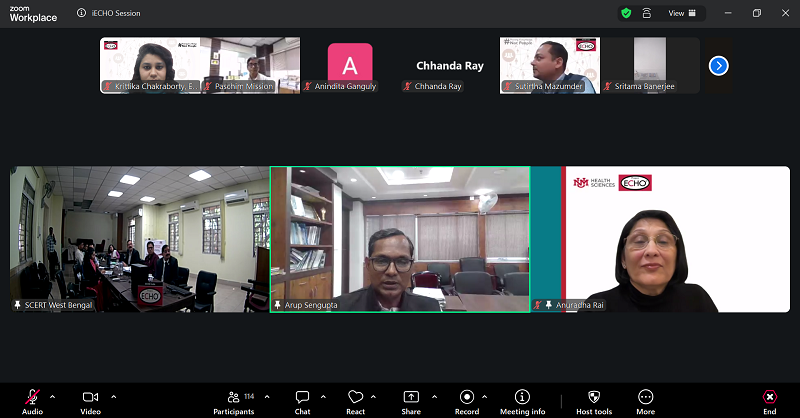
Task: Expand the caret next to Record
Action: point(484,397)
